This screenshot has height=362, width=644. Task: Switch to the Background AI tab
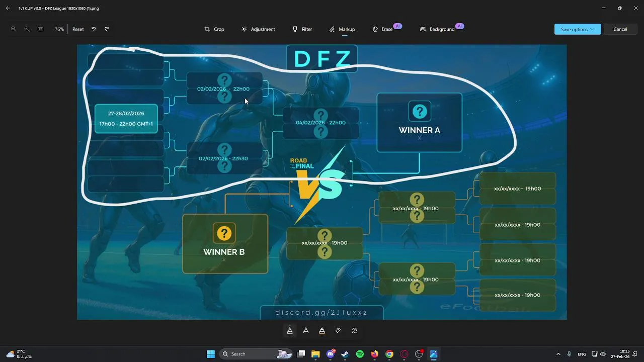[x=441, y=29]
